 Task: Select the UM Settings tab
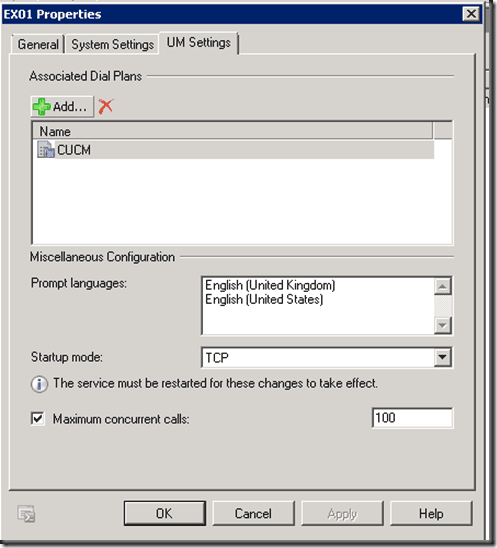(199, 43)
